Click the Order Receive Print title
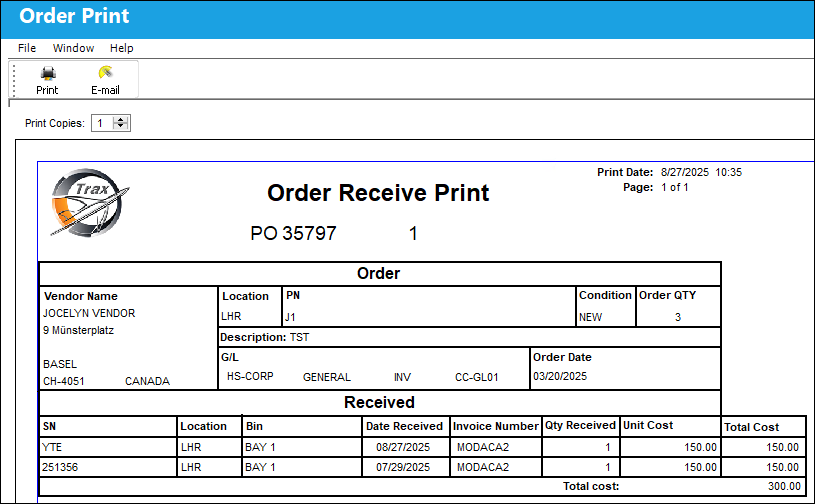Viewport: 815px width, 504px height. coord(378,193)
